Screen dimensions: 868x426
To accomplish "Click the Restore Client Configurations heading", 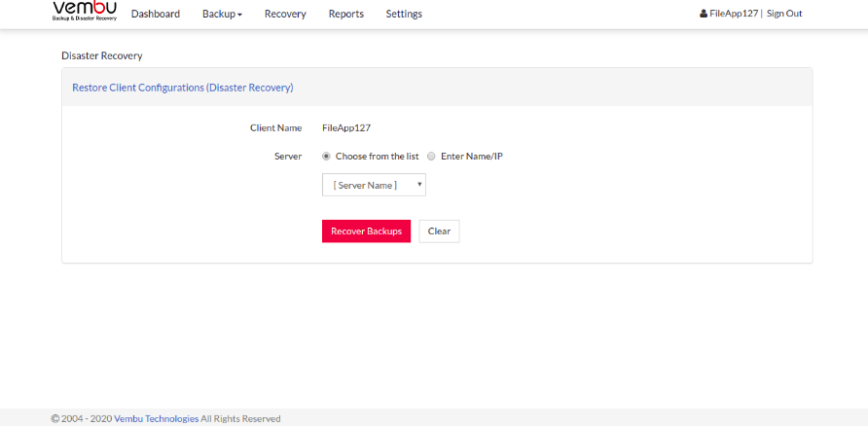I will click(x=183, y=88).
